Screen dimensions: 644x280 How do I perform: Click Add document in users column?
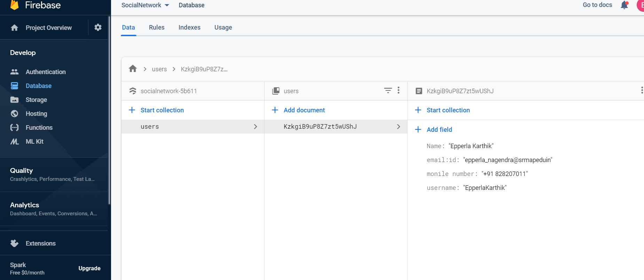pyautogui.click(x=304, y=110)
